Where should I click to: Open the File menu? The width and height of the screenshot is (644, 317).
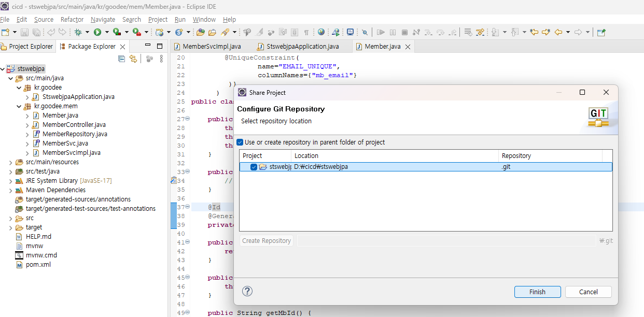[x=5, y=19]
